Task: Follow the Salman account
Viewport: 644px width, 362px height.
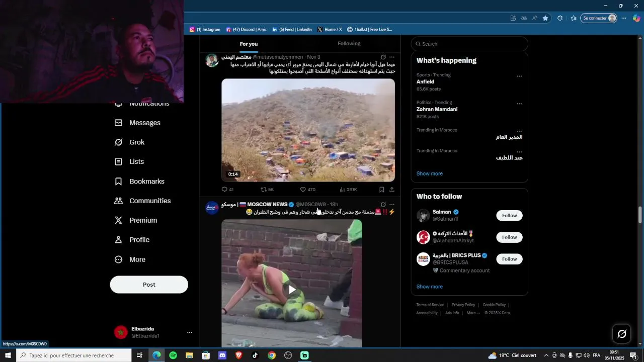Action: [509, 216]
